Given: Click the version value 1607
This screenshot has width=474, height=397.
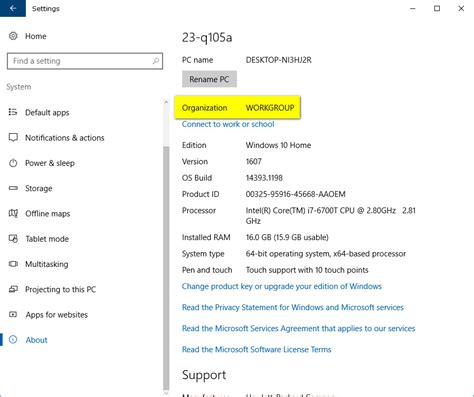Looking at the screenshot, I should tap(254, 162).
